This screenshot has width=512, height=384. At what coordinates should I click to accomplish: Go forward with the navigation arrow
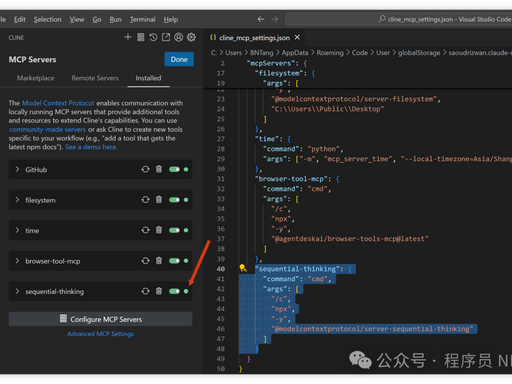coord(275,19)
